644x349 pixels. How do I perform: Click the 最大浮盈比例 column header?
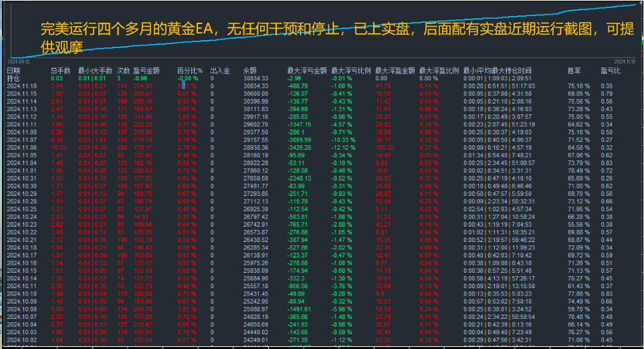coord(439,71)
